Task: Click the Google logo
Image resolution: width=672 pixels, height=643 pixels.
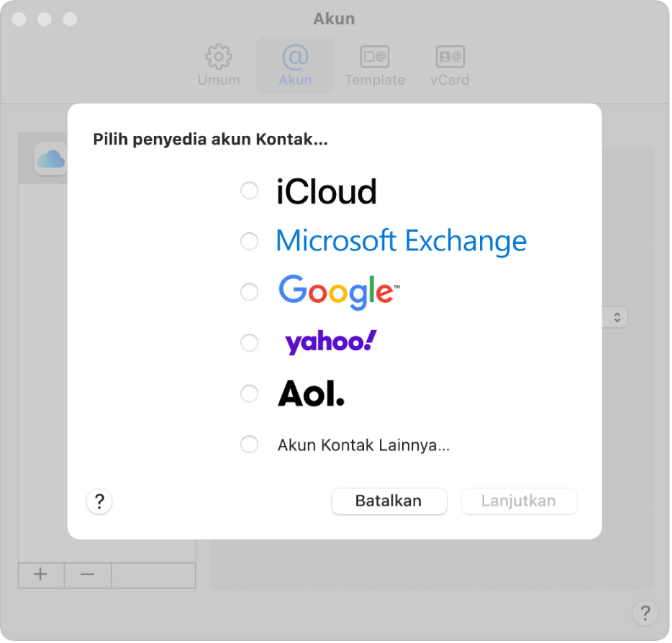Action: (340, 292)
